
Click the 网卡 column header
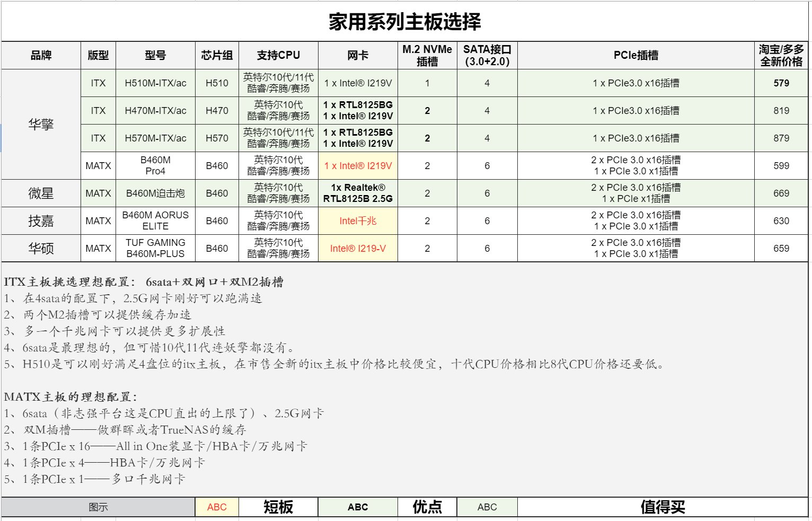tap(357, 55)
